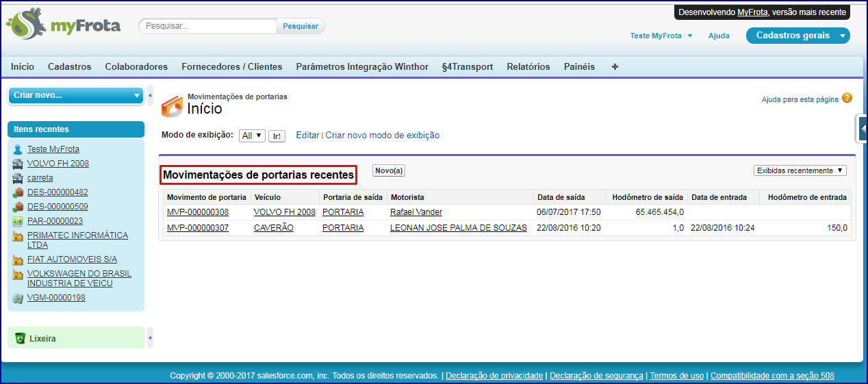Click the Editar view link
The height and width of the screenshot is (384, 868).
(x=307, y=136)
